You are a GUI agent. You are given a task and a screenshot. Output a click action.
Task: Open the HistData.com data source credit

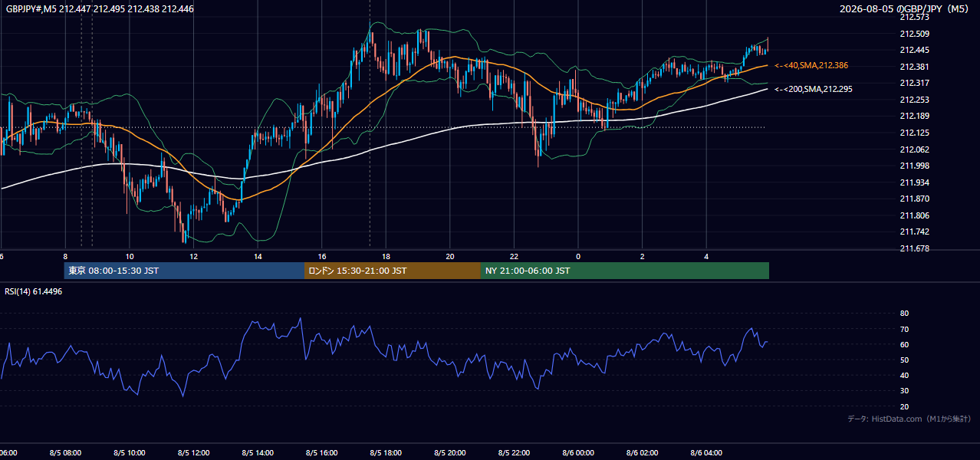coord(909,419)
